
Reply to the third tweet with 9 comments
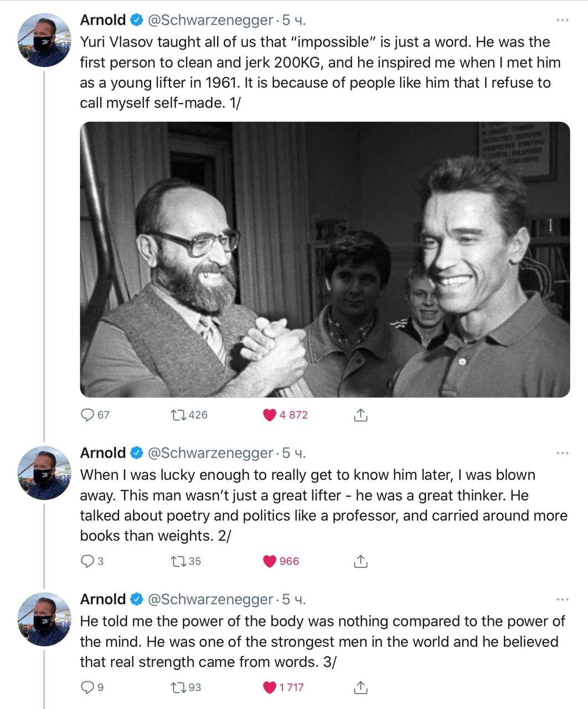pos(88,687)
